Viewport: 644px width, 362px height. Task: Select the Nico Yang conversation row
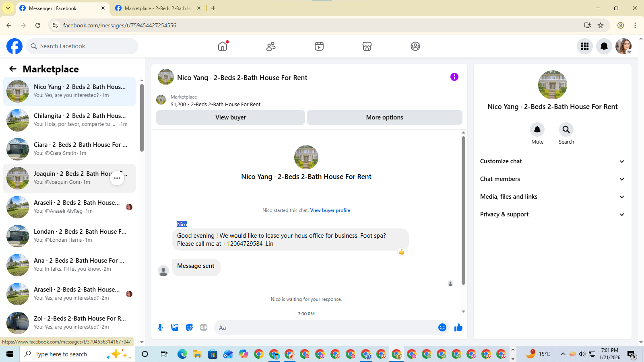[x=69, y=91]
